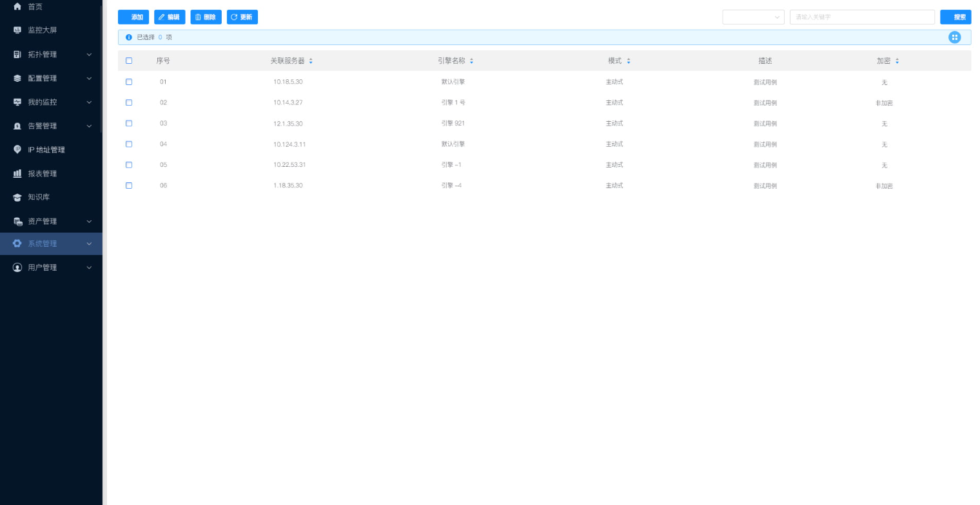Click the IP 地址管理 location icon
The image size is (980, 505).
pyautogui.click(x=17, y=149)
